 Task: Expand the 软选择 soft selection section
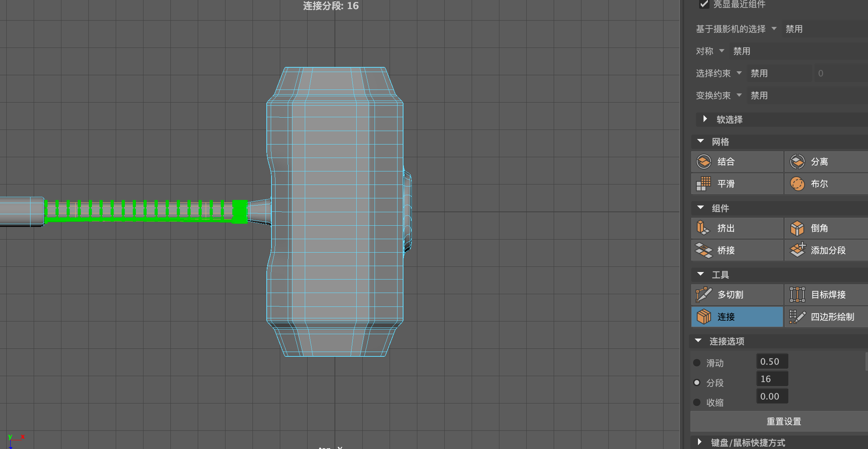705,119
